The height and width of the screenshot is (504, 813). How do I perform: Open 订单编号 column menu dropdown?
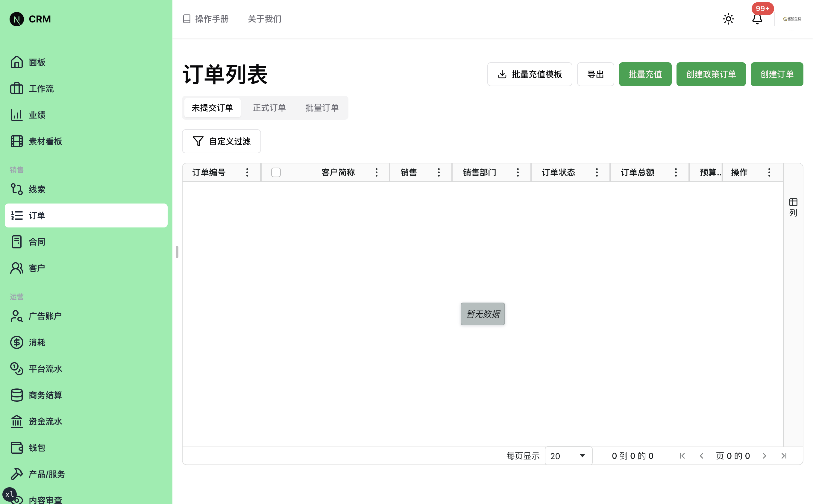(x=247, y=172)
